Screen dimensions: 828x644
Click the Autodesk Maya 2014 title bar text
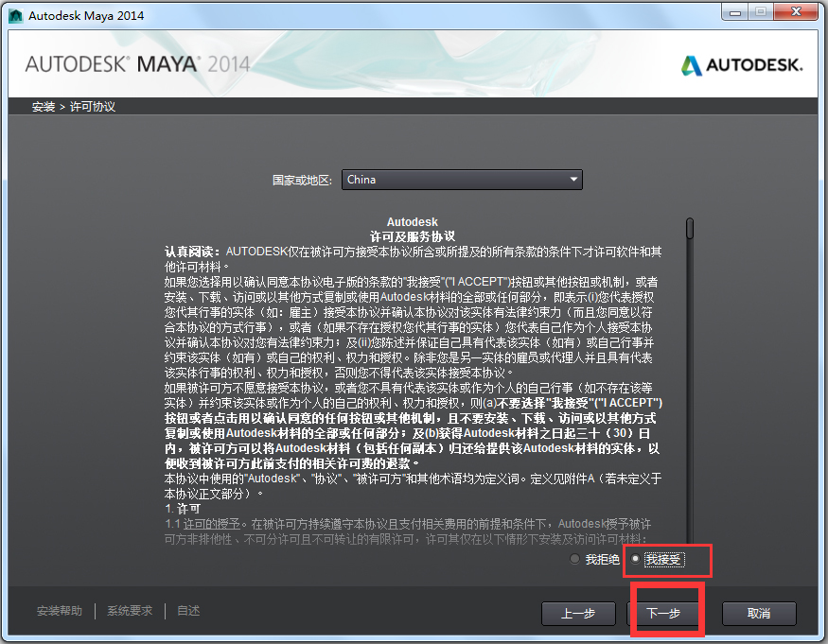pyautogui.click(x=87, y=15)
